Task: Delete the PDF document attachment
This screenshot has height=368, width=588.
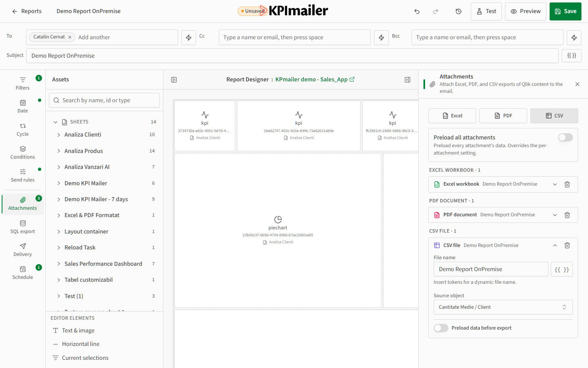Action: click(x=567, y=215)
